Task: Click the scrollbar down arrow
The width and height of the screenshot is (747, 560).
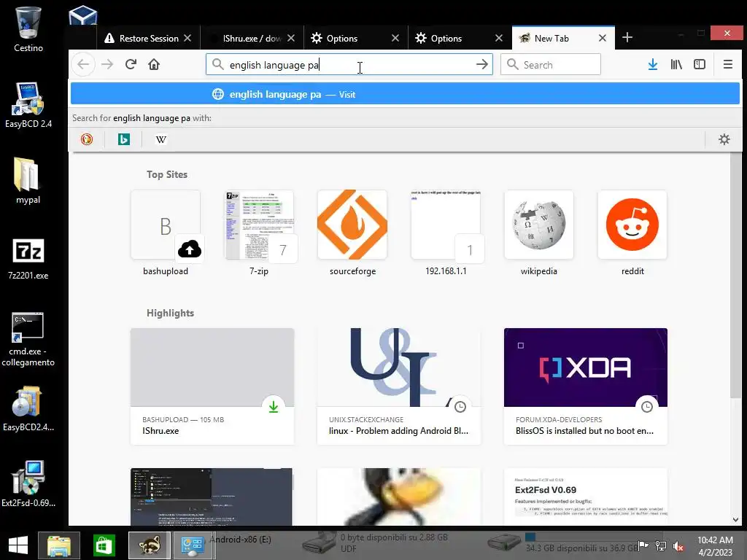Action: pos(735,519)
